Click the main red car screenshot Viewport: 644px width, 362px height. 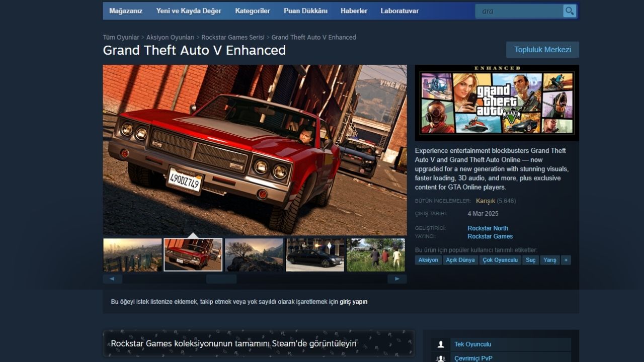click(x=255, y=150)
